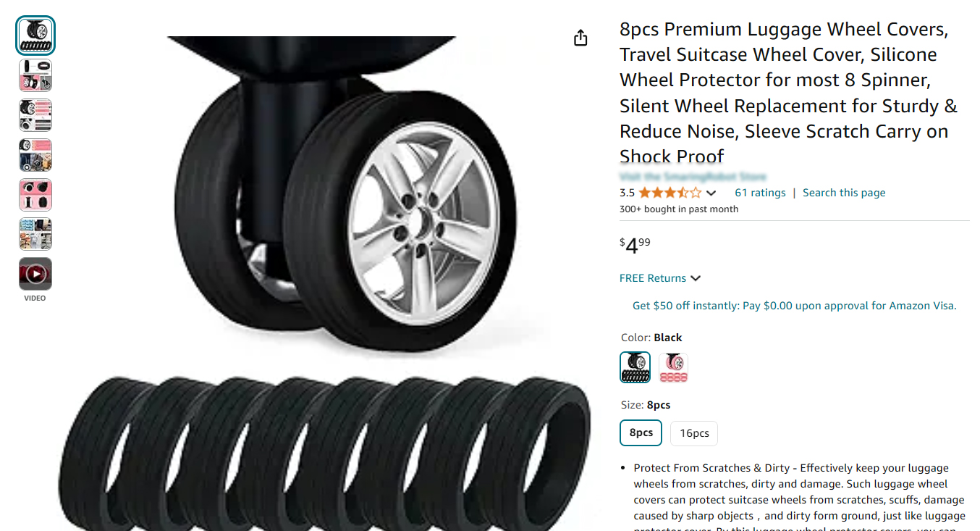Expand the FREE Returns details
Viewport: 980px width, 531px height.
[x=660, y=278]
